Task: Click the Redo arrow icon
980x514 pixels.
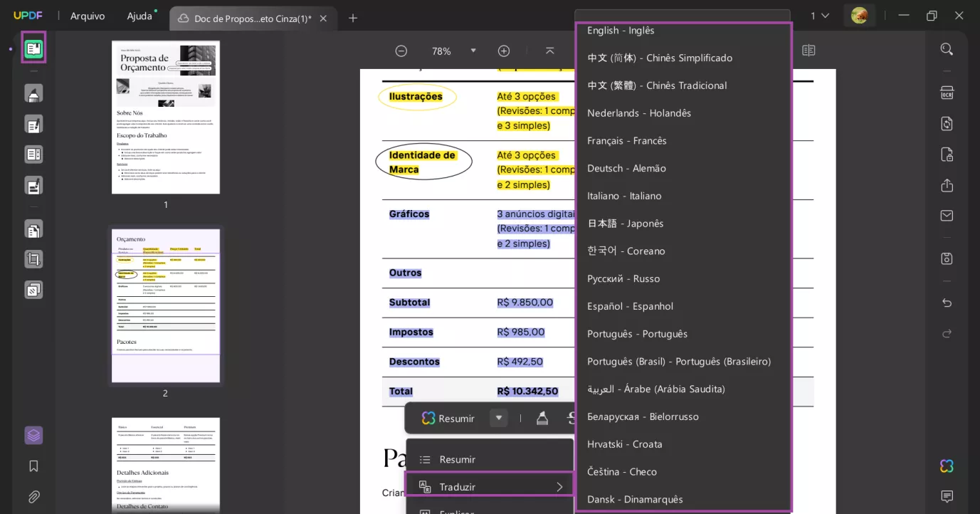Action: pyautogui.click(x=947, y=333)
